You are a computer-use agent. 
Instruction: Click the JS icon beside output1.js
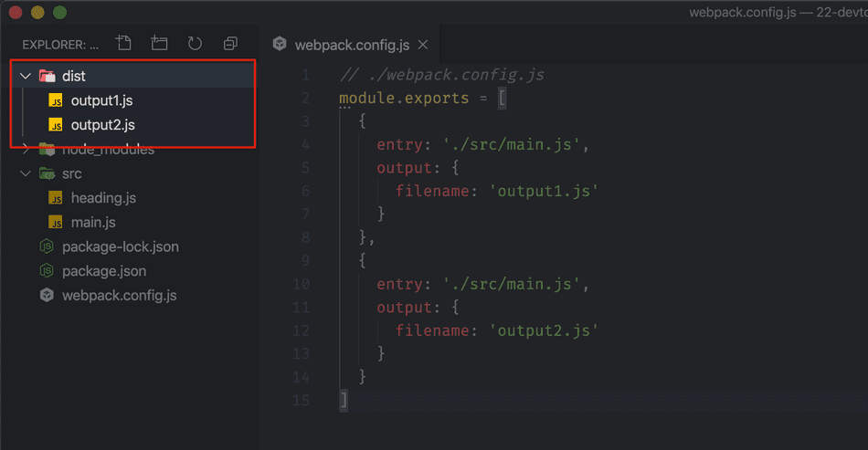pos(56,100)
